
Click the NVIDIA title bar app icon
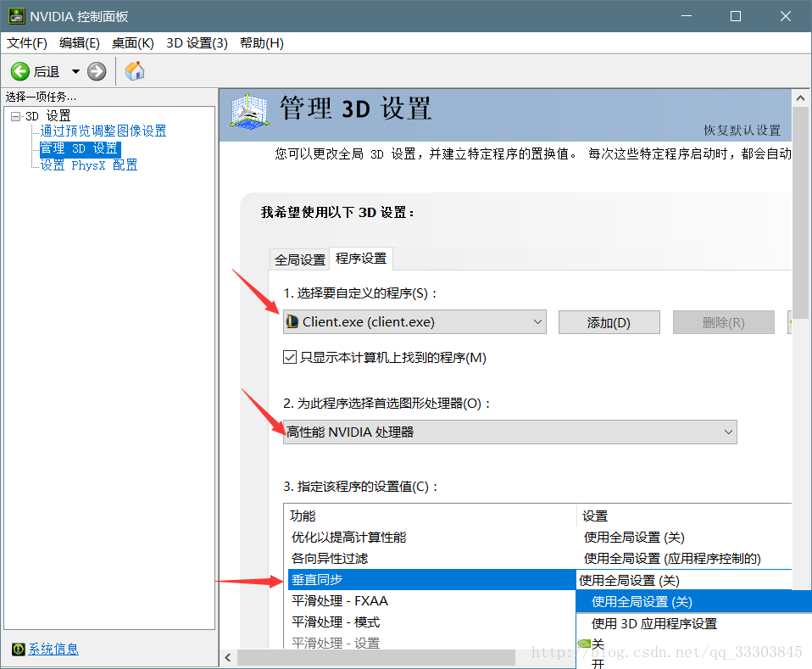[17, 16]
